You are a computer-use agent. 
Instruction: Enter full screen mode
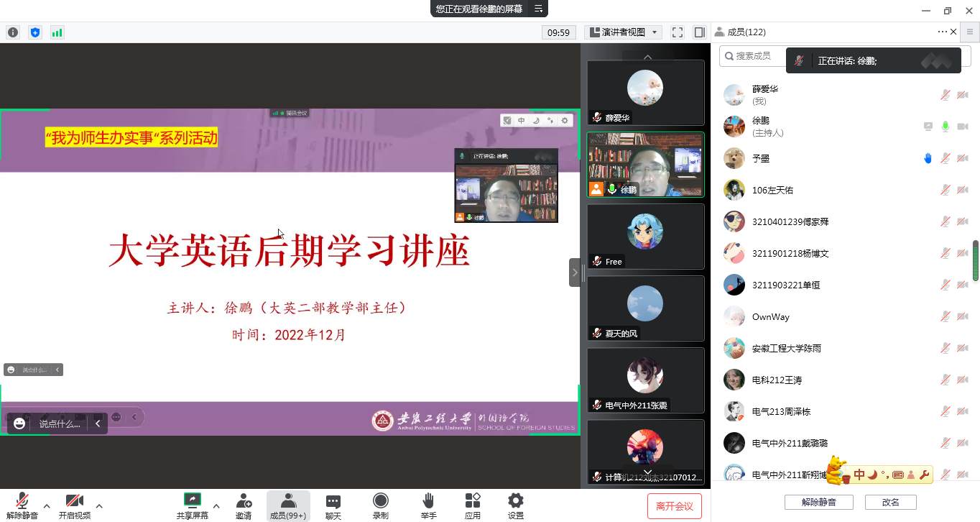(677, 32)
